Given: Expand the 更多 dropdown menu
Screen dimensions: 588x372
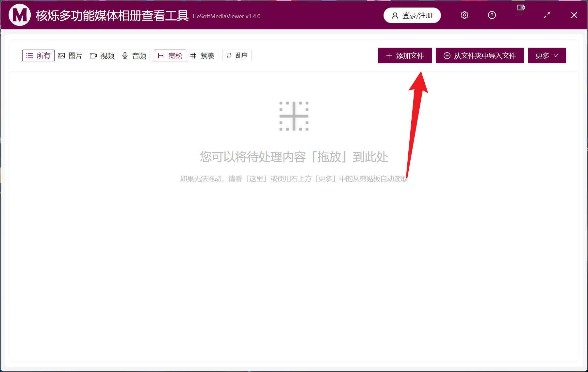Looking at the screenshot, I should coord(547,55).
